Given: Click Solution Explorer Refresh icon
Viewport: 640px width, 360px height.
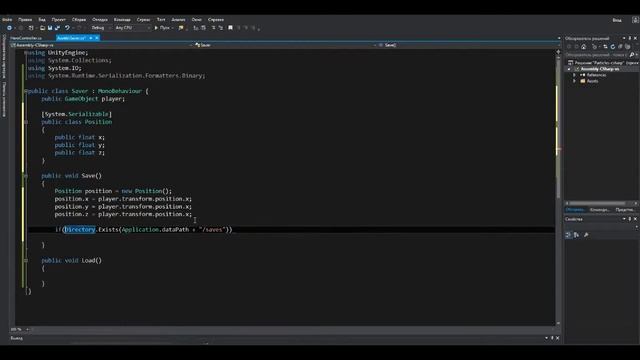Looking at the screenshot, I should tap(613, 47).
